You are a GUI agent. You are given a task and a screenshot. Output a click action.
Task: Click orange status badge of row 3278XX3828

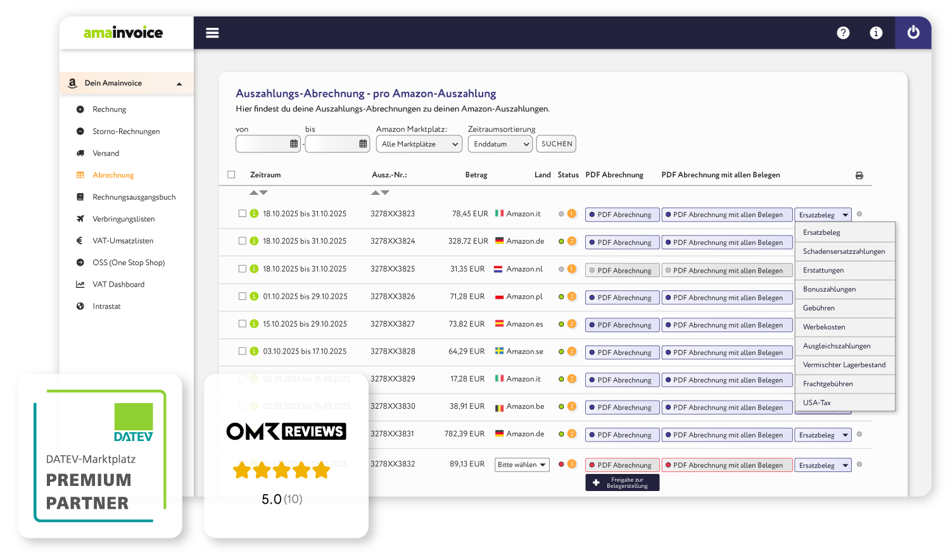571,351
